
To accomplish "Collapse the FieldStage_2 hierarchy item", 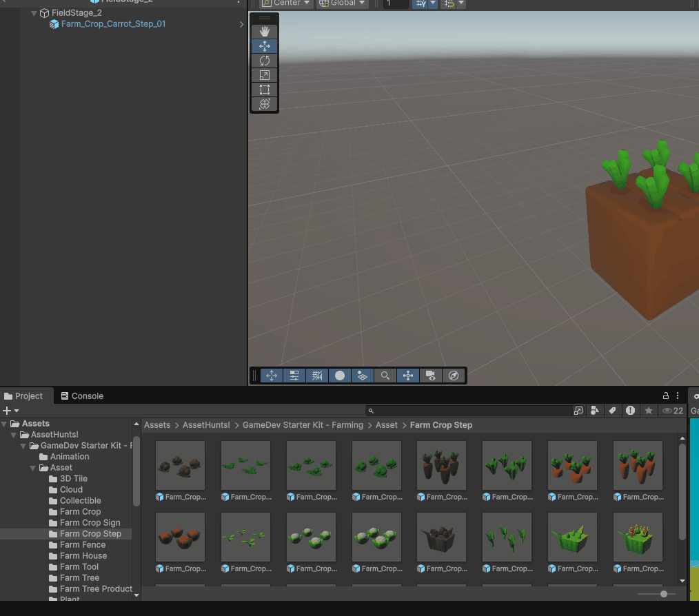I will point(34,13).
